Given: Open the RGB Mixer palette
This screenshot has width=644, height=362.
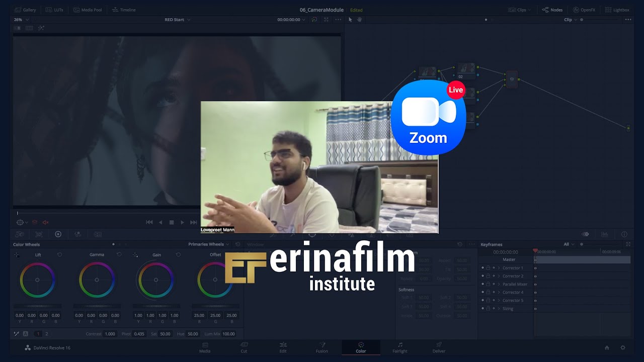Looking at the screenshot, I should pos(77,234).
